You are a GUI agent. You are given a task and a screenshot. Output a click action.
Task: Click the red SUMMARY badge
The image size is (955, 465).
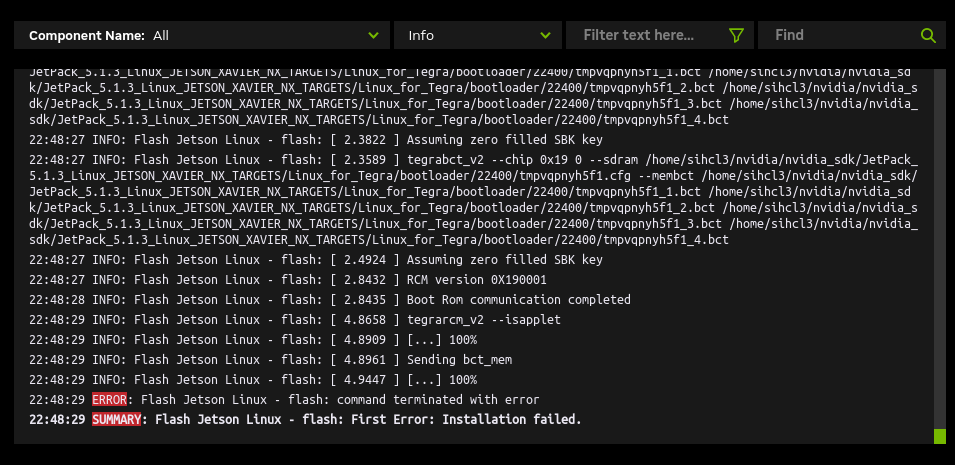(116, 419)
